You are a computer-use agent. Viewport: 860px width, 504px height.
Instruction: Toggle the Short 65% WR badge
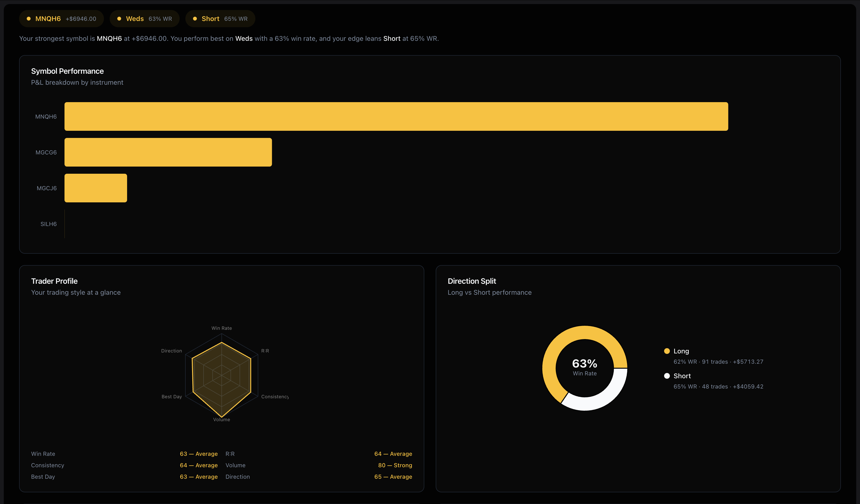[x=220, y=19]
